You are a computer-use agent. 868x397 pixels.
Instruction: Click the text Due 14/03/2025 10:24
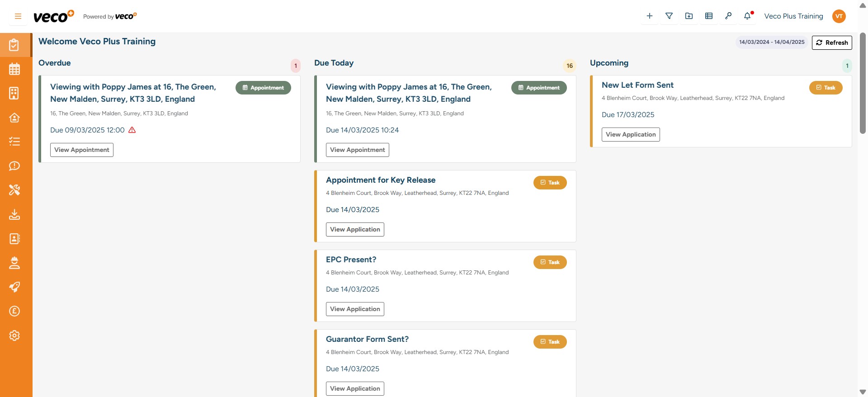(x=362, y=130)
